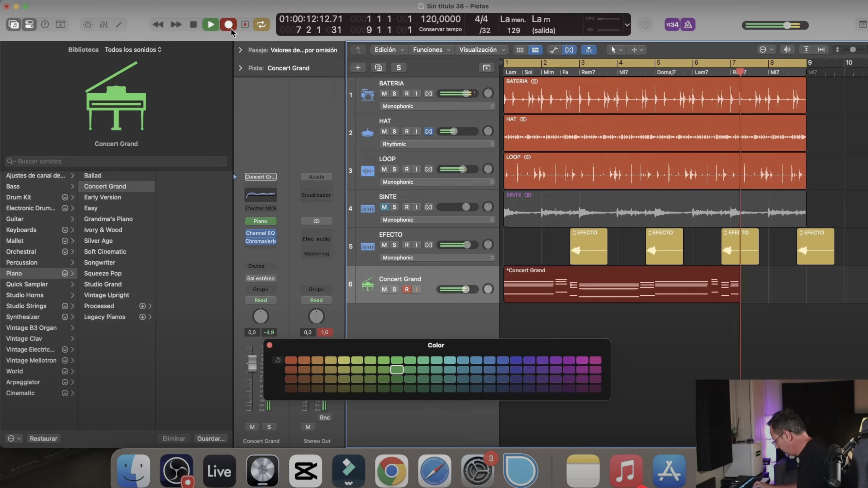
Task: Open the Monophonic flex mode dropdown for LOOP
Action: click(438, 182)
